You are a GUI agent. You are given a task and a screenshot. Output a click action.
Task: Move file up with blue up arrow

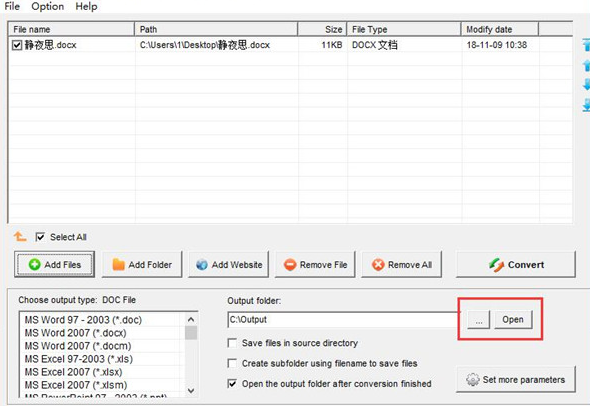coord(586,65)
